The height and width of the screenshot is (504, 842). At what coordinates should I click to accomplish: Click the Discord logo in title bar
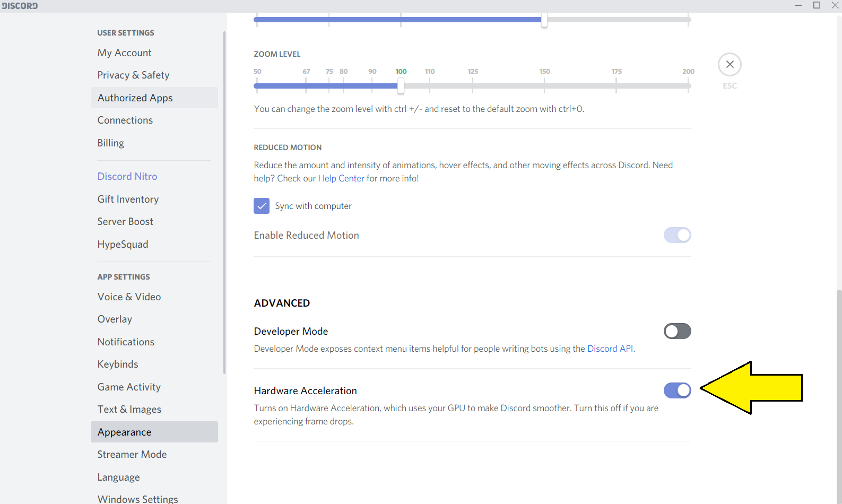tap(20, 6)
